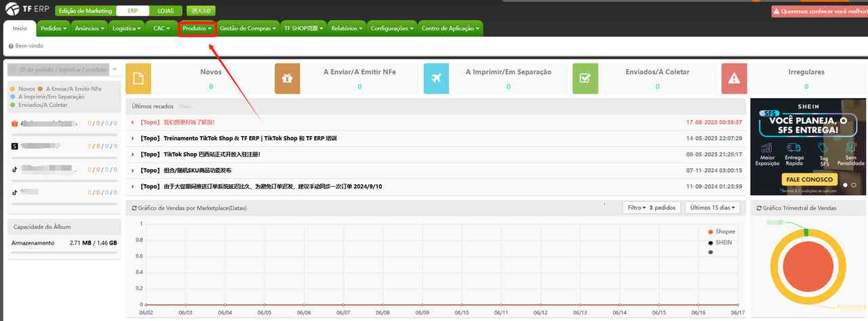Open the Últimos 15 dias dropdown
Image resolution: width=868 pixels, height=321 pixels.
(x=712, y=207)
